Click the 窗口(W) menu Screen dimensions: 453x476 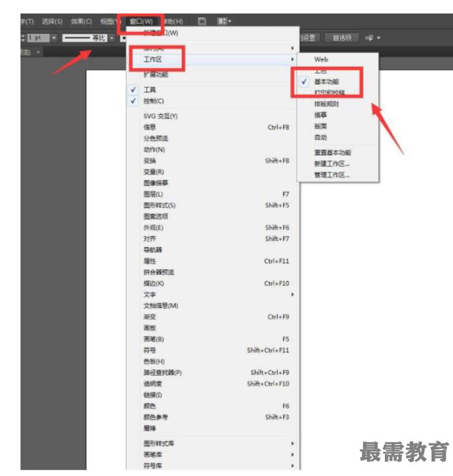point(141,21)
